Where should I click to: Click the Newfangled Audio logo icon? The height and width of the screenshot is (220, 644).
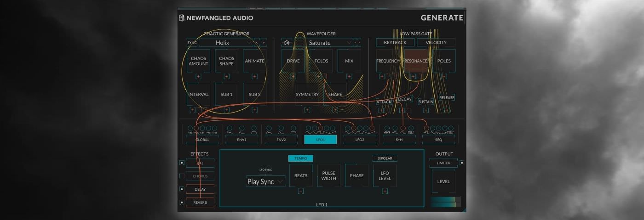181,18
